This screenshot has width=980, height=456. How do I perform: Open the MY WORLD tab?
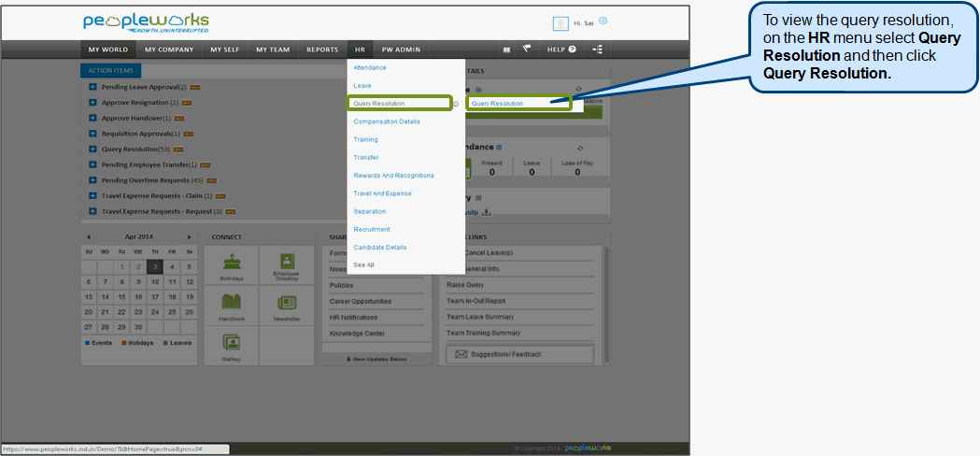pyautogui.click(x=107, y=50)
